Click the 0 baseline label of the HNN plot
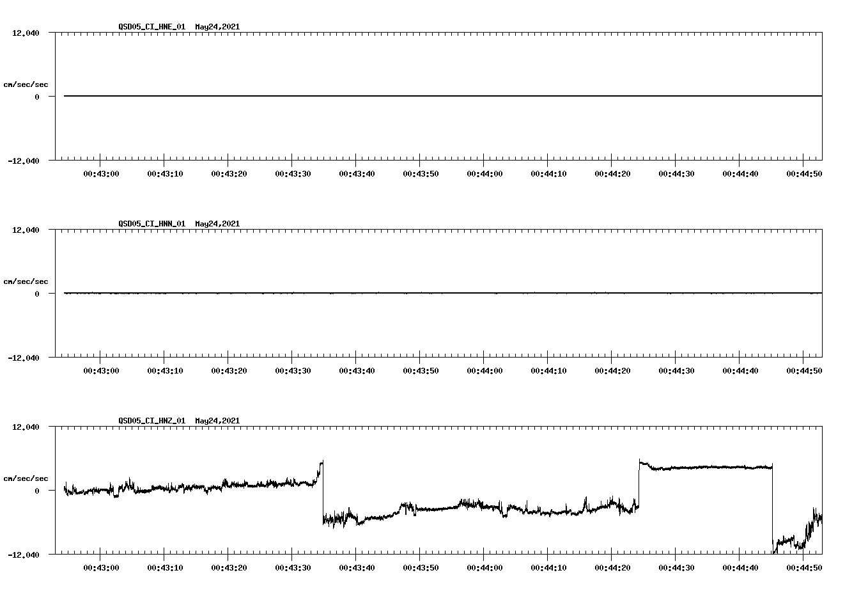Screen dimensions: 868x591 coord(36,294)
